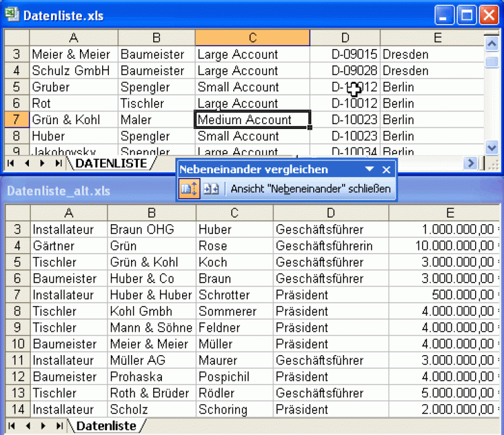Viewport: 504px width, 435px height.
Task: Open the 'Nebeneinander vergleichen' toolbar options arrow
Action: 370,169
